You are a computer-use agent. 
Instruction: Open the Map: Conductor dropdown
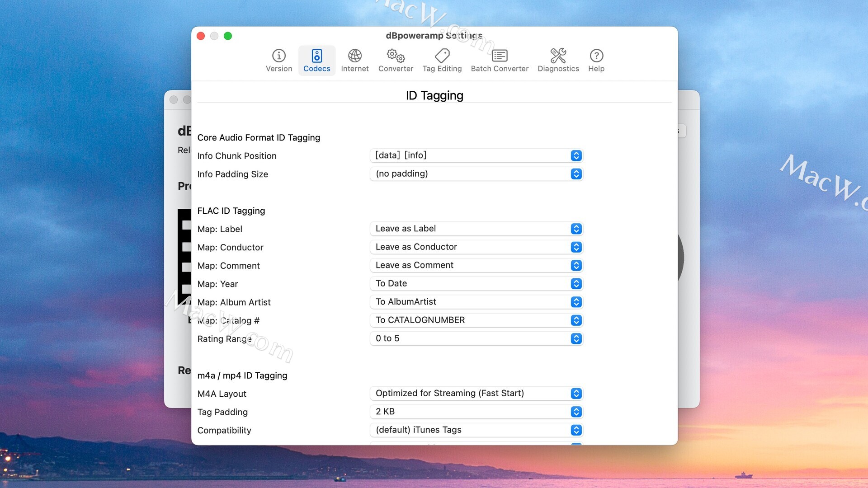(x=476, y=247)
